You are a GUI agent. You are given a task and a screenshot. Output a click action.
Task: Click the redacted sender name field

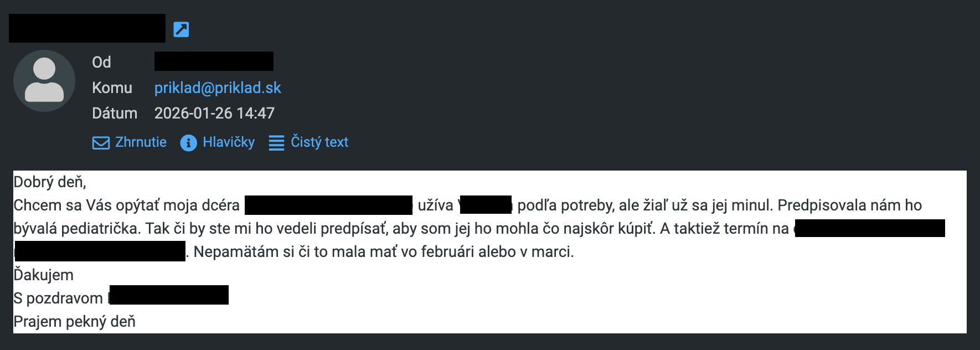pos(214,61)
